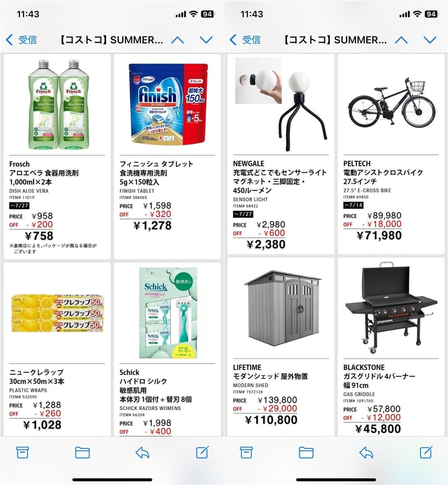Open the folder icon in the right mail screen
Viewport: 448px width, 485px height.
[306, 453]
